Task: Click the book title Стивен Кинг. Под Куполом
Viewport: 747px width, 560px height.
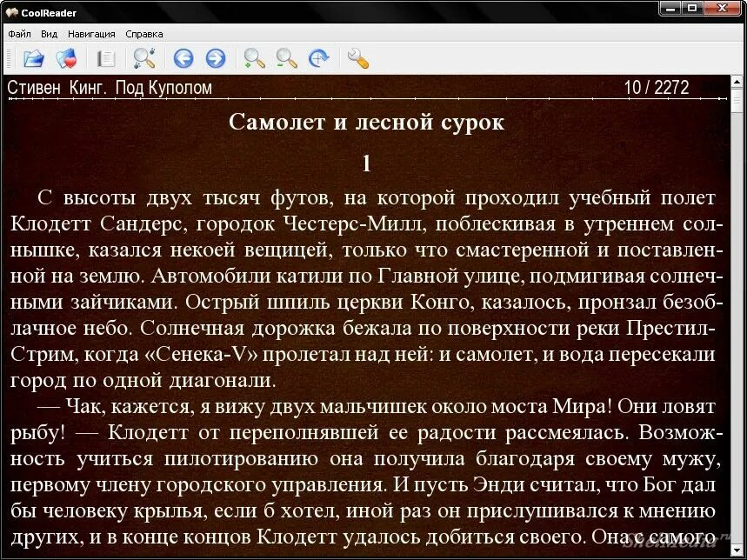Action: pos(110,88)
